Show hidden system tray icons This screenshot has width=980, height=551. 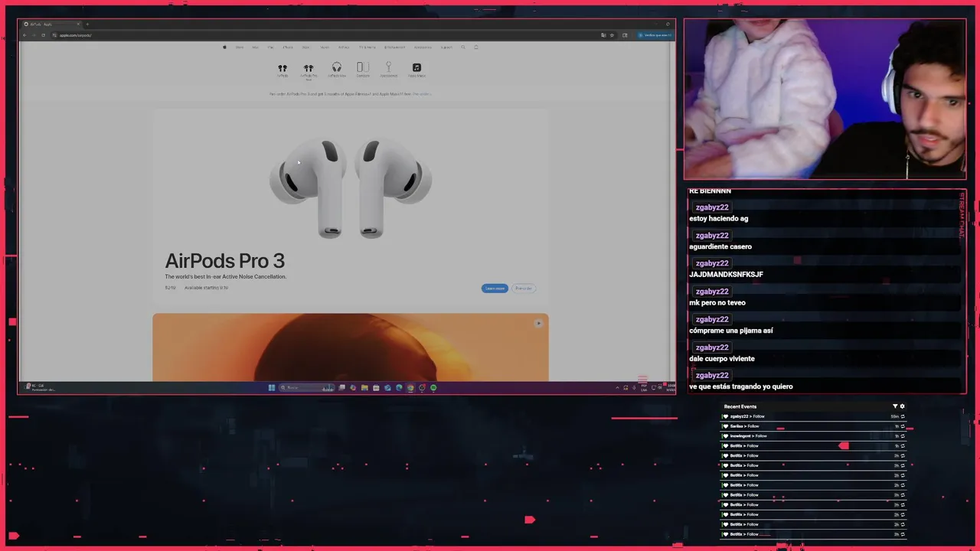coord(617,387)
